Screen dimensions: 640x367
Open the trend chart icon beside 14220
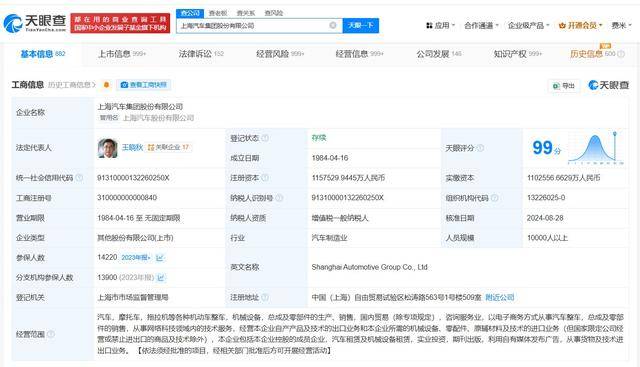point(160,258)
